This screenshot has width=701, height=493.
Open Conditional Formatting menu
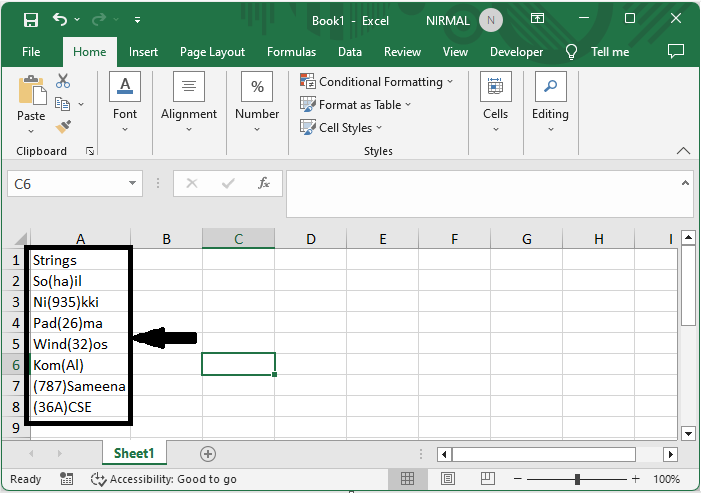376,82
